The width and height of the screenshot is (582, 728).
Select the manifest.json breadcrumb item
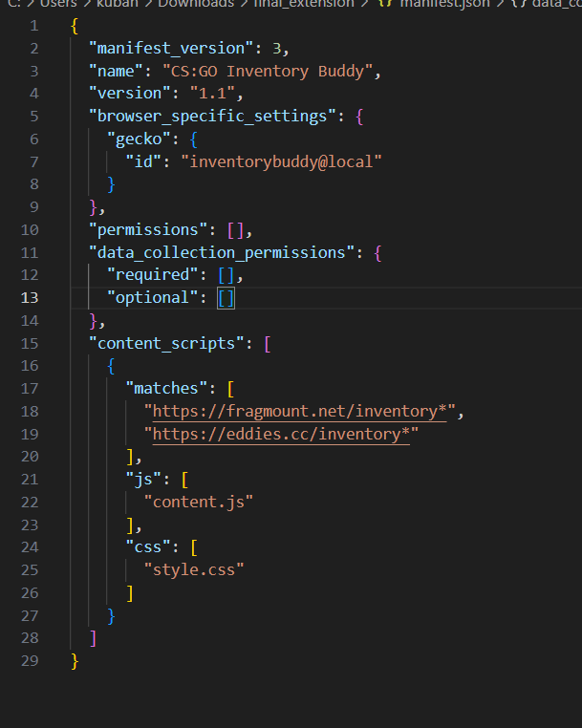(x=444, y=4)
